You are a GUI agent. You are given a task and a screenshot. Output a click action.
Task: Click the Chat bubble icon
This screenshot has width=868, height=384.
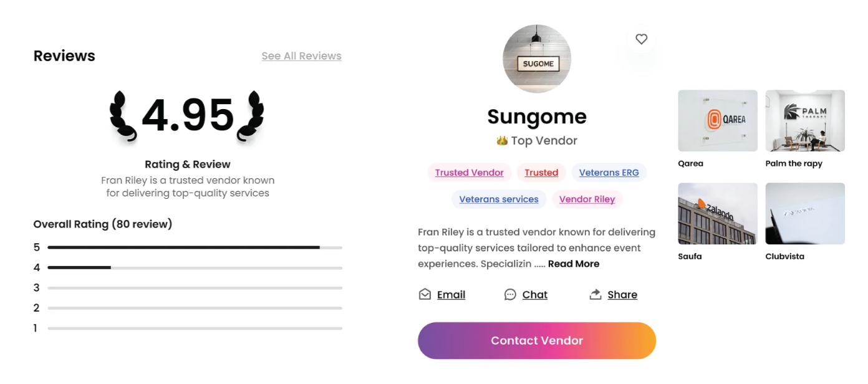[x=510, y=294]
